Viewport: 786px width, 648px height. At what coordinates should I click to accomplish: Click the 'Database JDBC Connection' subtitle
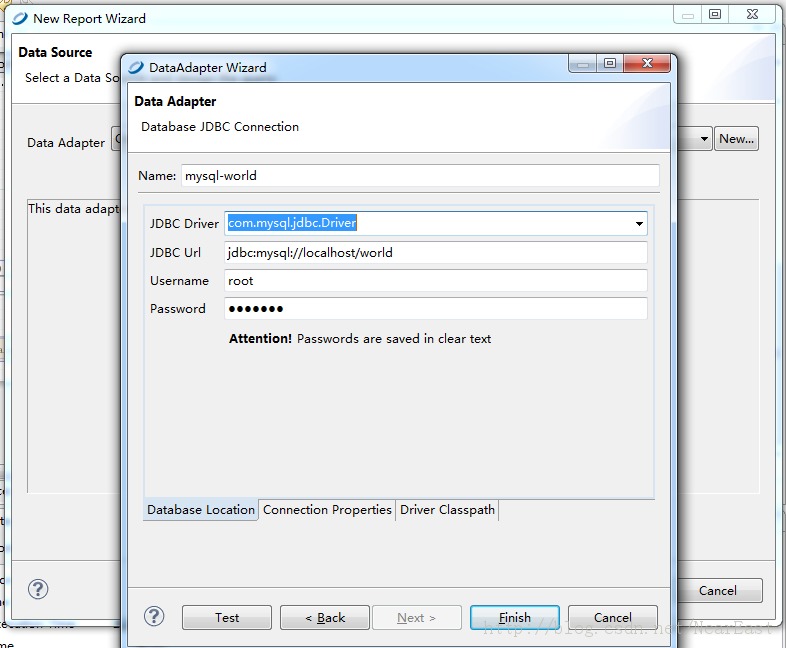coord(220,127)
